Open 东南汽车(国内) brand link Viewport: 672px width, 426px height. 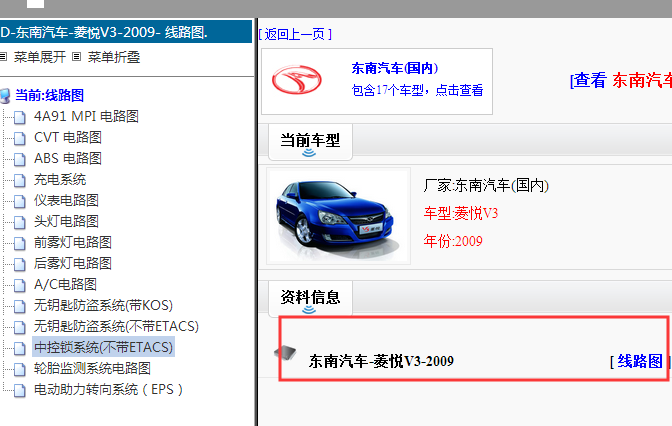[x=395, y=68]
